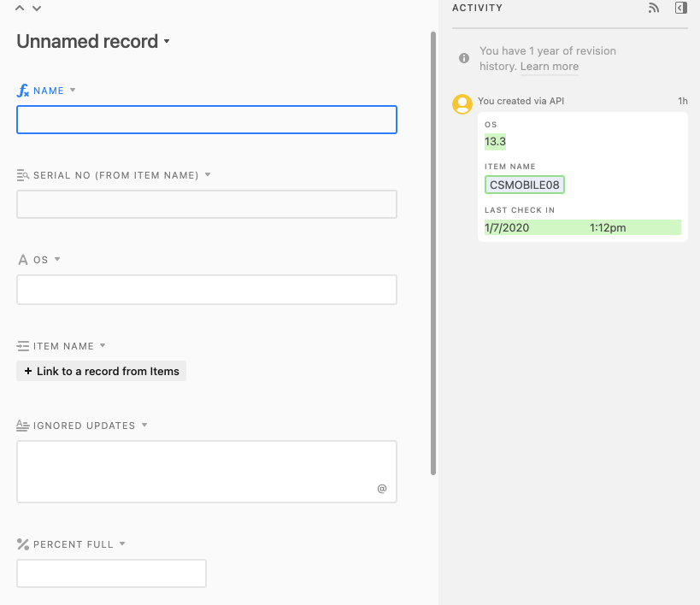
Task: Collapse the Activity panel with sidebar icon
Action: [x=681, y=8]
